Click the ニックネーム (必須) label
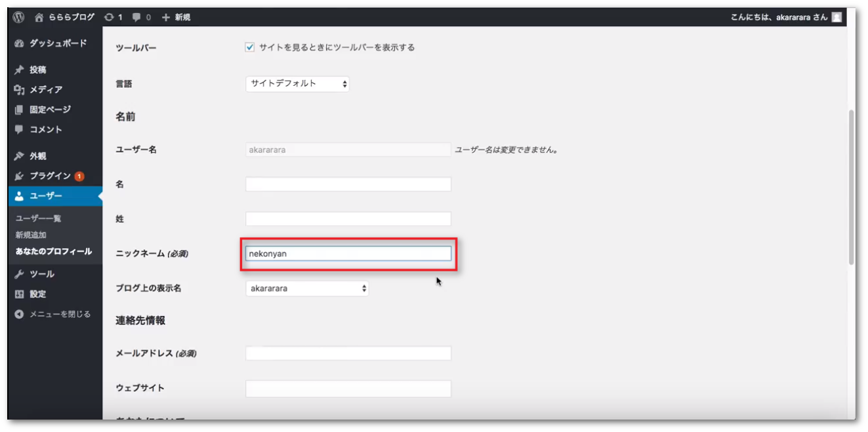This screenshot has width=868, height=432. point(152,254)
